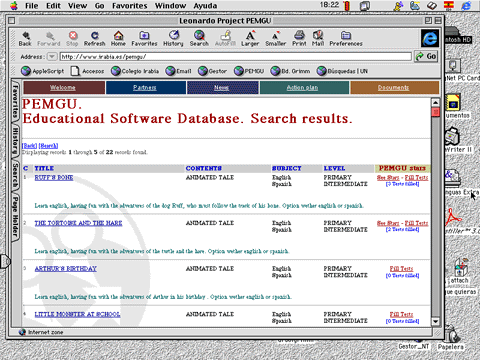Viewport: 480px width, 360px height.
Task: Click the Welcome navigation link
Action: click(x=63, y=87)
